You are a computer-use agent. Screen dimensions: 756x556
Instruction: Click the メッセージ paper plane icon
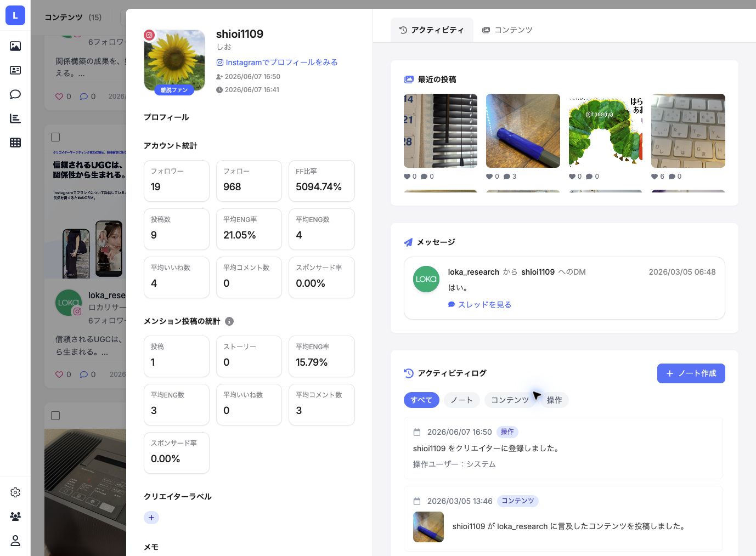pyautogui.click(x=408, y=242)
